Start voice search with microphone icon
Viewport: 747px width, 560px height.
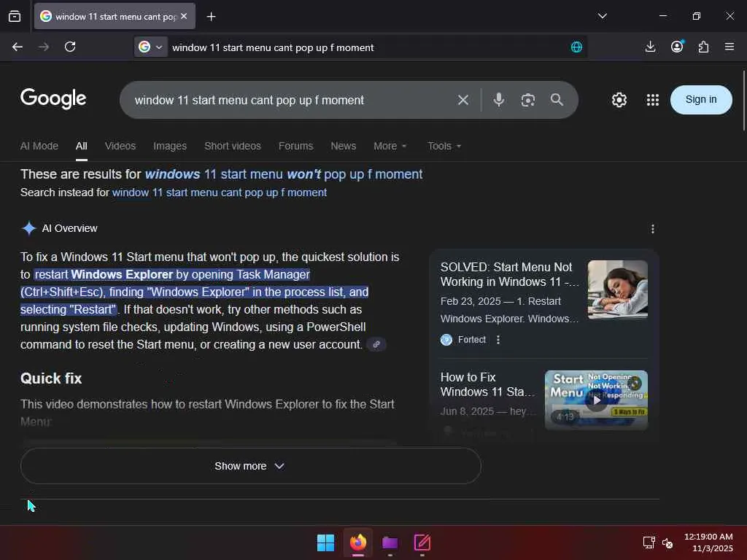(499, 100)
